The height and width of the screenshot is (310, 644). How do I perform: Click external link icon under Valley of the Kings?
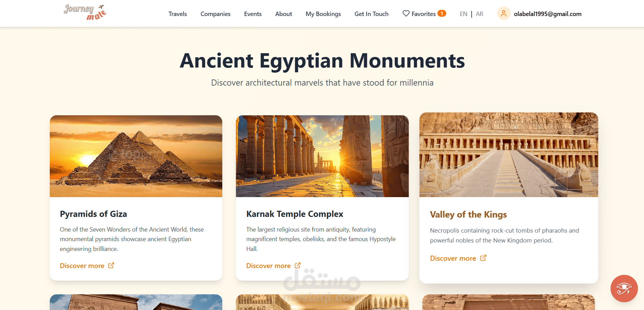(x=483, y=258)
